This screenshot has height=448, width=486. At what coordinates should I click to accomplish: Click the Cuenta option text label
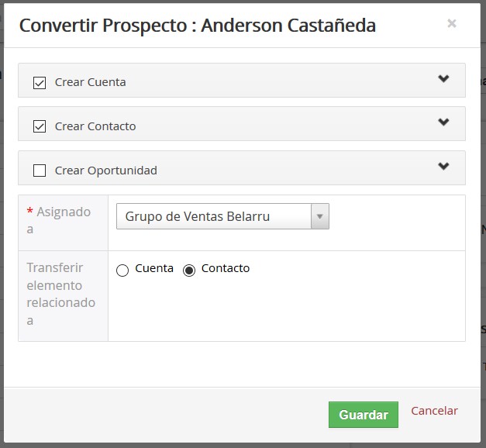154,268
